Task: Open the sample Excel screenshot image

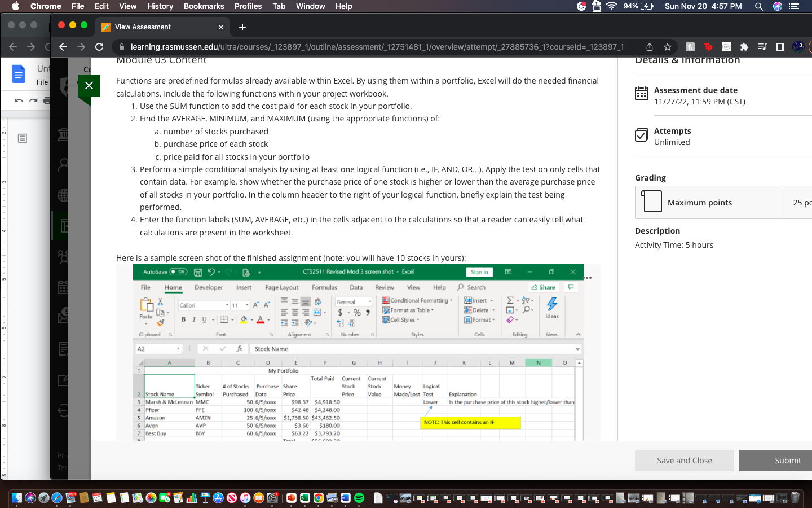Action: (358, 352)
